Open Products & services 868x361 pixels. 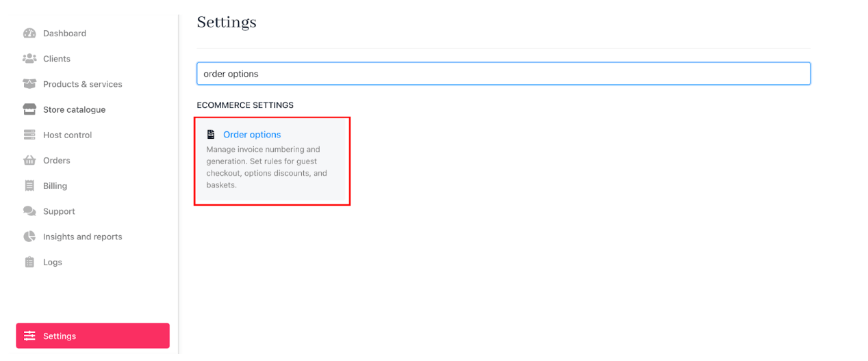pos(83,84)
